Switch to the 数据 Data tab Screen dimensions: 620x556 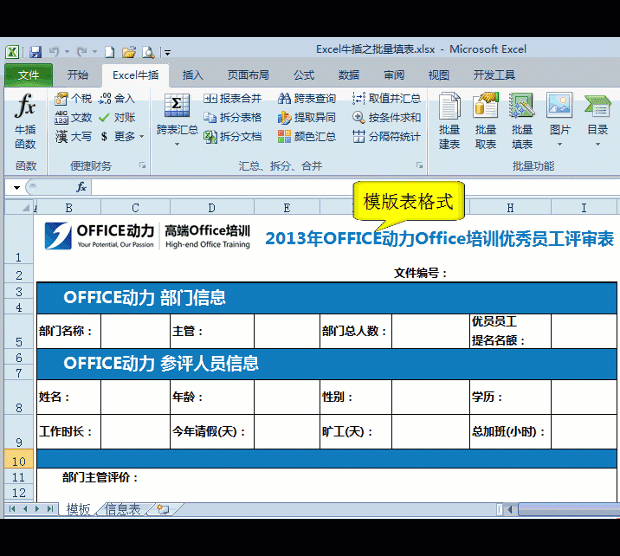pyautogui.click(x=349, y=75)
